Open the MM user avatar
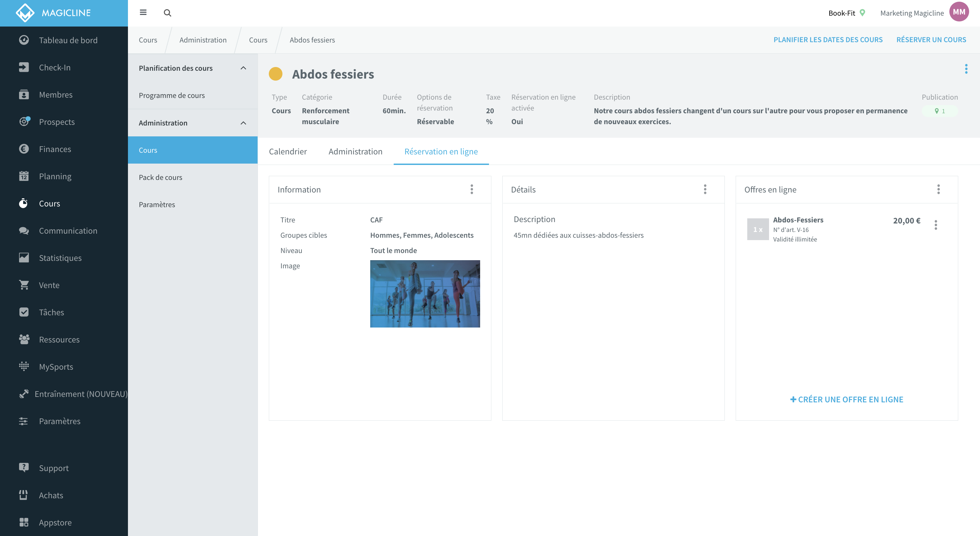The height and width of the screenshot is (536, 980). pos(959,12)
